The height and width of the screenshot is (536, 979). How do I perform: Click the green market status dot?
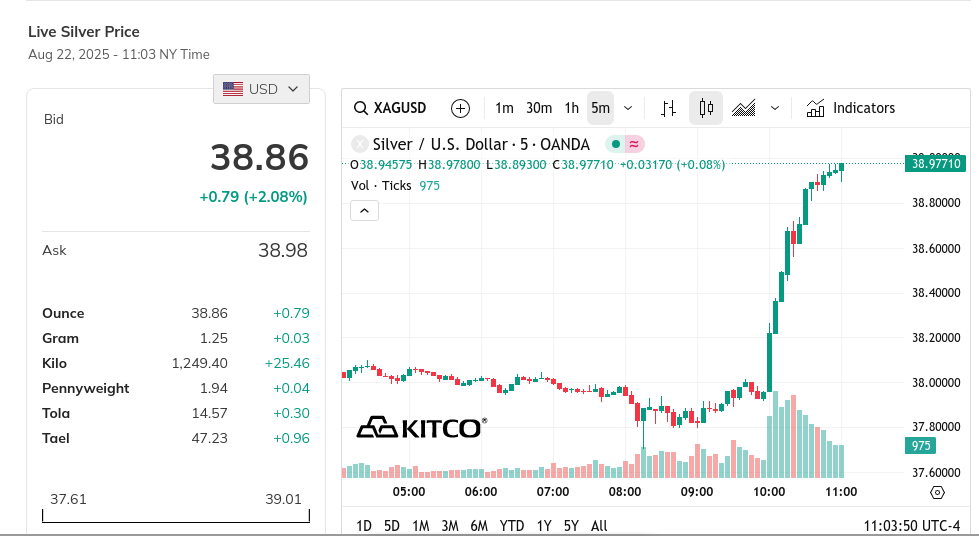[x=616, y=144]
